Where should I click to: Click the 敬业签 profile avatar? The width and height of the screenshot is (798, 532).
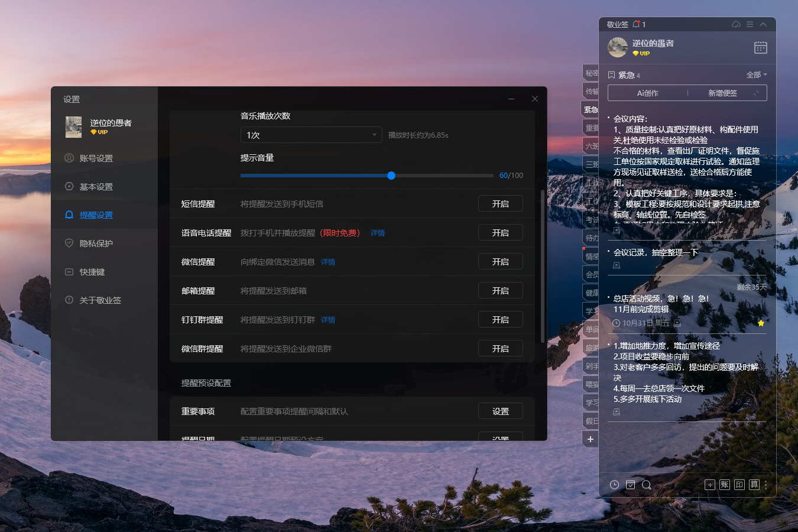pyautogui.click(x=618, y=47)
